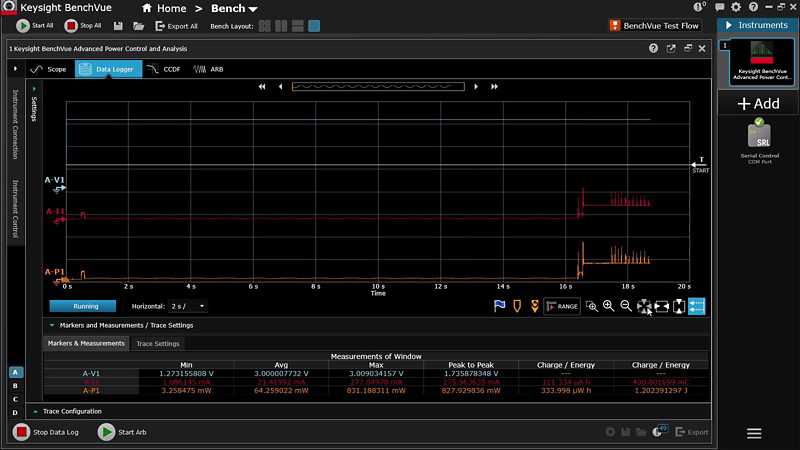The height and width of the screenshot is (450, 800).
Task: Save the bench with the floppy disk icon
Action: (118, 26)
